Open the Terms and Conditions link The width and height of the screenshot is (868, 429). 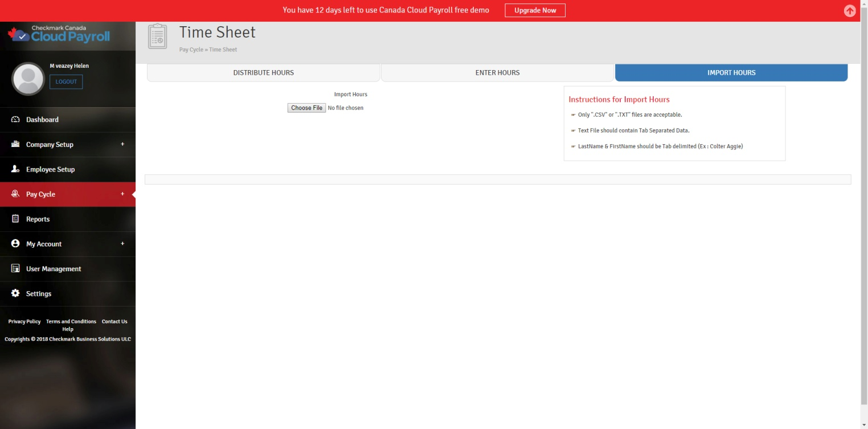point(71,321)
